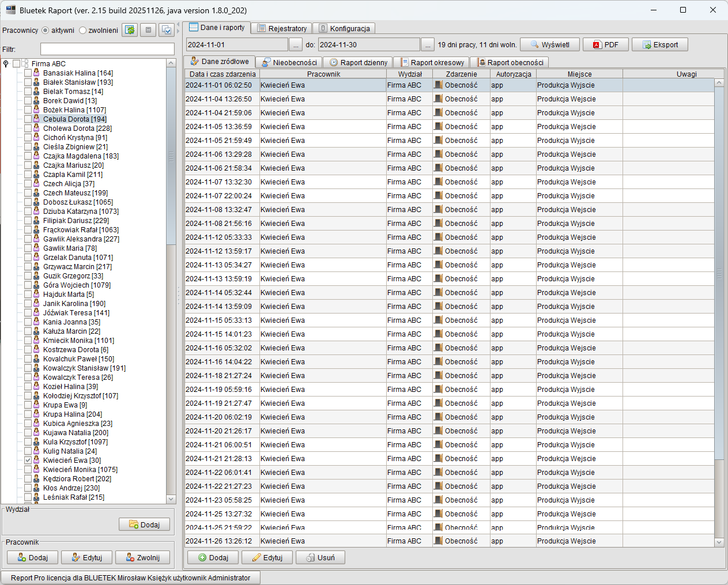Click into the Filtr text field
The image size is (728, 585).
(x=107, y=49)
